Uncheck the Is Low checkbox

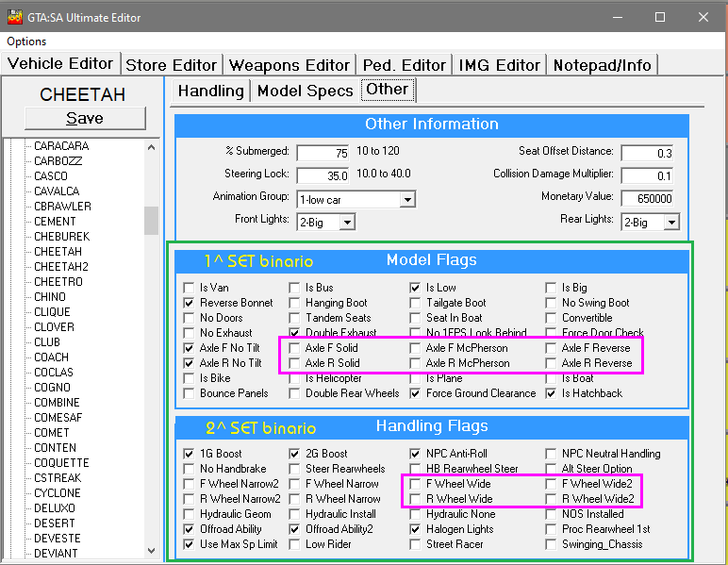(415, 288)
